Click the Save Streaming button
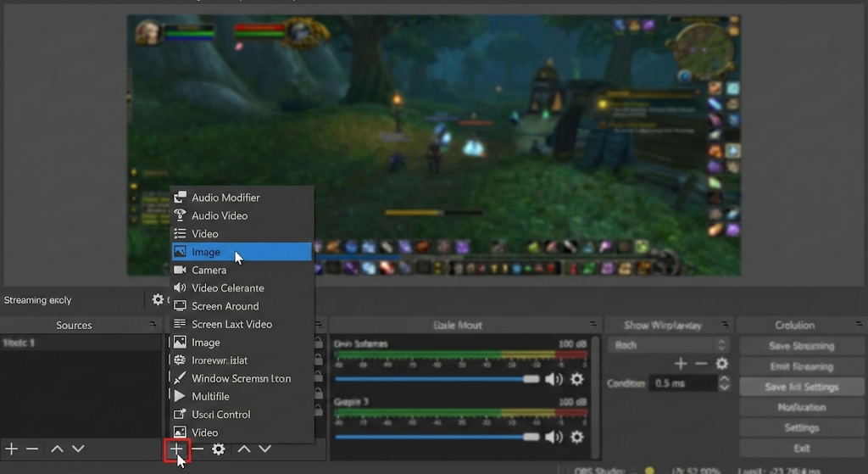Screen dimensions: 868x474 coord(801,346)
